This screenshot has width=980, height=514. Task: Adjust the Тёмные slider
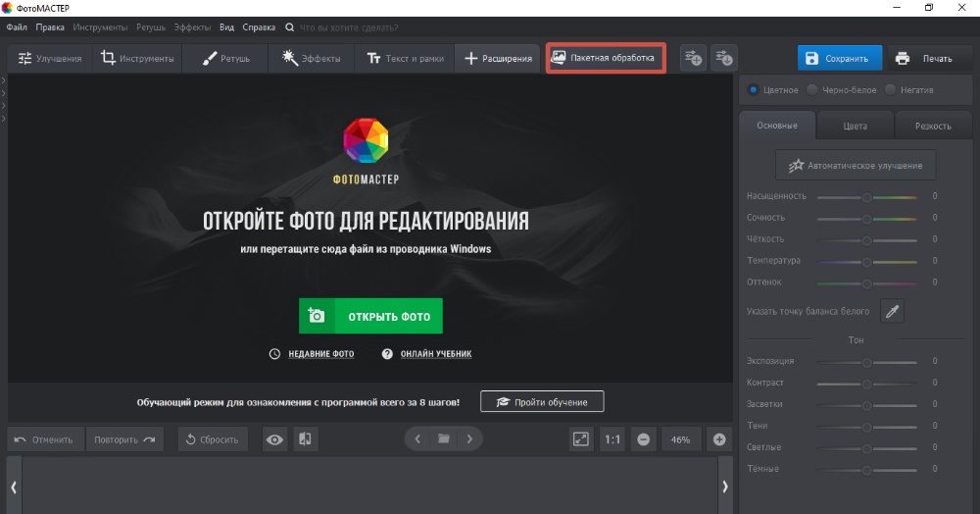point(867,470)
